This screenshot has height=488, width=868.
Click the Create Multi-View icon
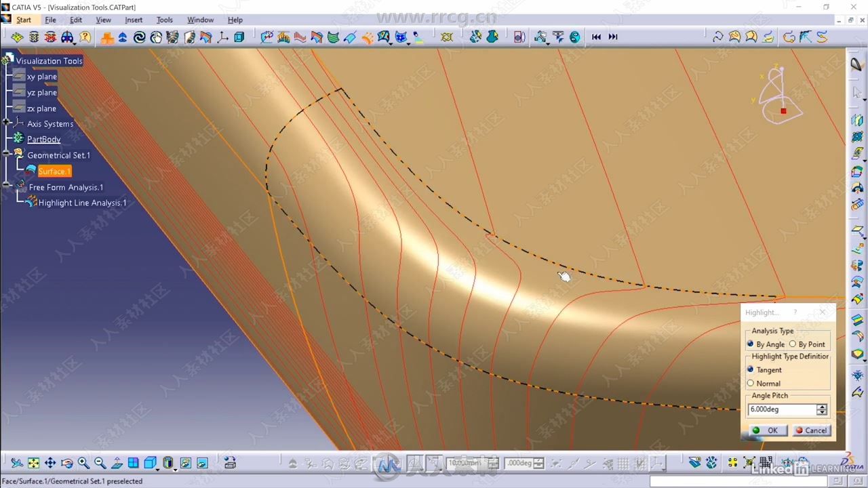133,463
